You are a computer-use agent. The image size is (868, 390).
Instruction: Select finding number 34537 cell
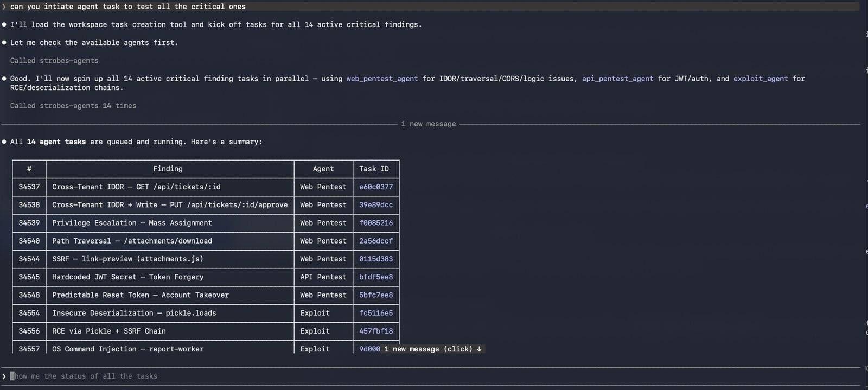click(x=29, y=187)
